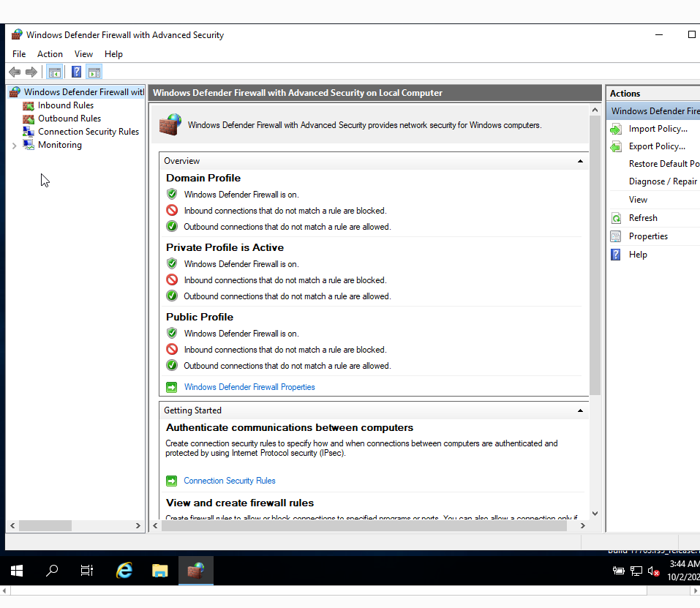The height and width of the screenshot is (608, 700).
Task: Open the Action menu
Action: coord(50,54)
